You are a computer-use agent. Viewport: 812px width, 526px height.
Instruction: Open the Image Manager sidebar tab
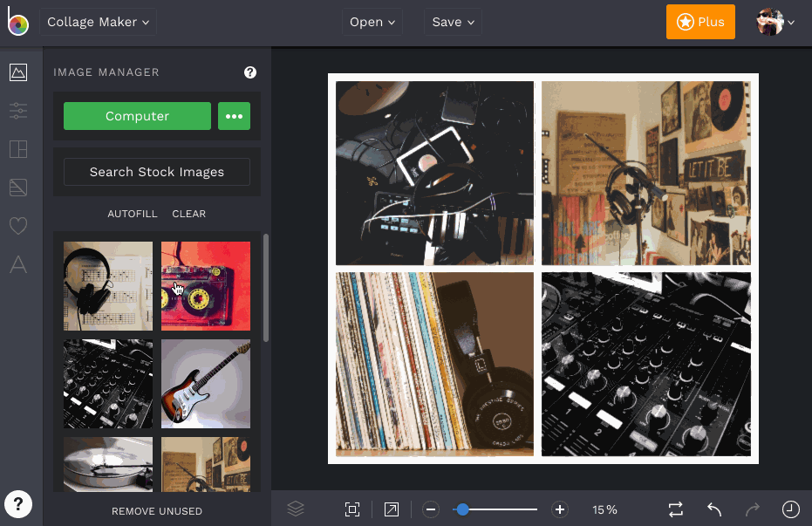(x=18, y=72)
